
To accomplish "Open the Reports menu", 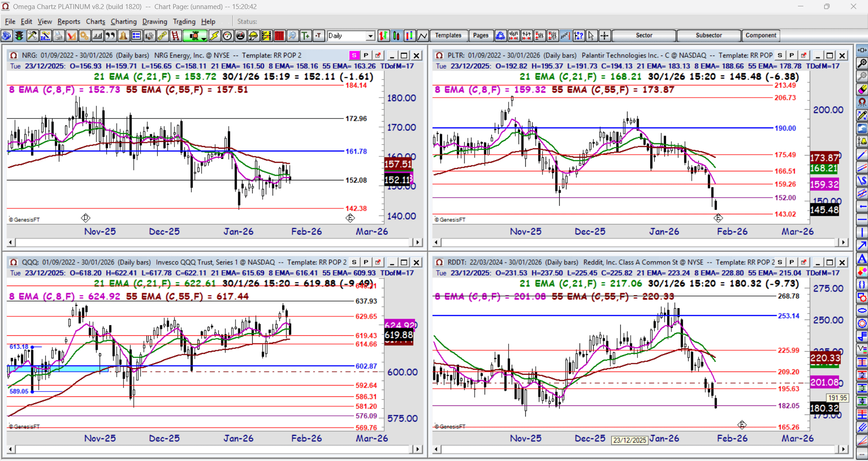I will point(69,22).
